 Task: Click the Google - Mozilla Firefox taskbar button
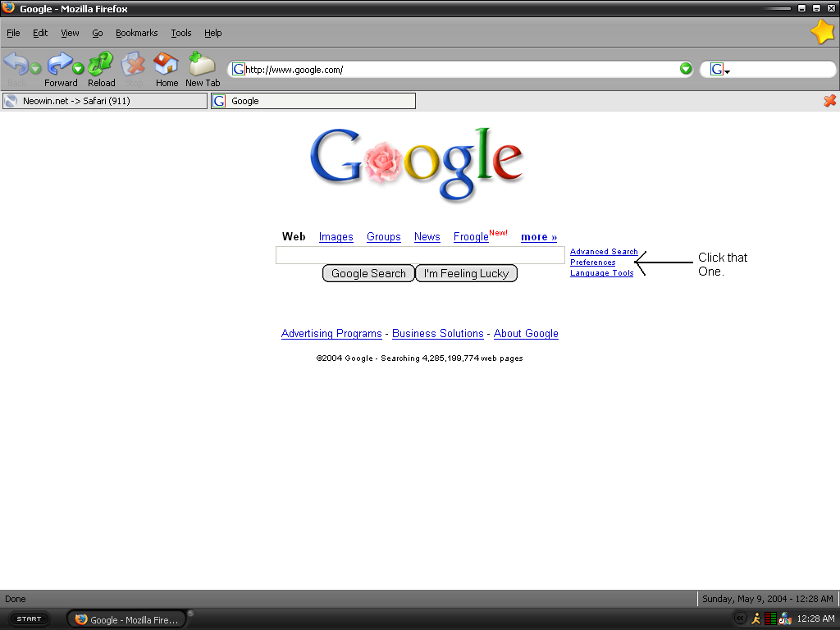point(127,619)
